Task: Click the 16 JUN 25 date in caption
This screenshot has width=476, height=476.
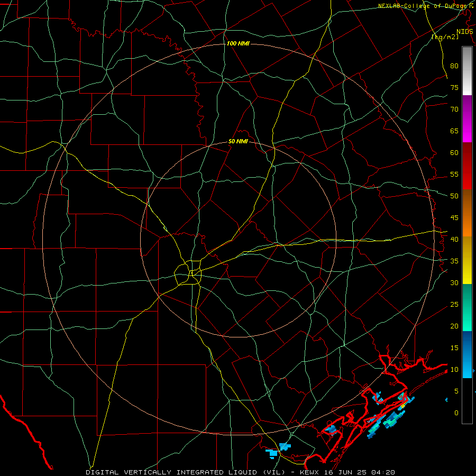Action: click(346, 472)
